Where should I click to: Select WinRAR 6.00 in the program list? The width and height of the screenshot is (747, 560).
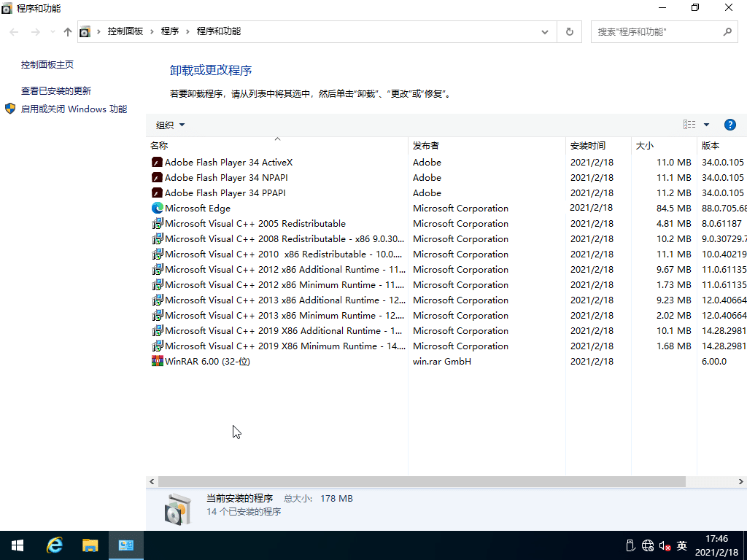click(x=205, y=361)
